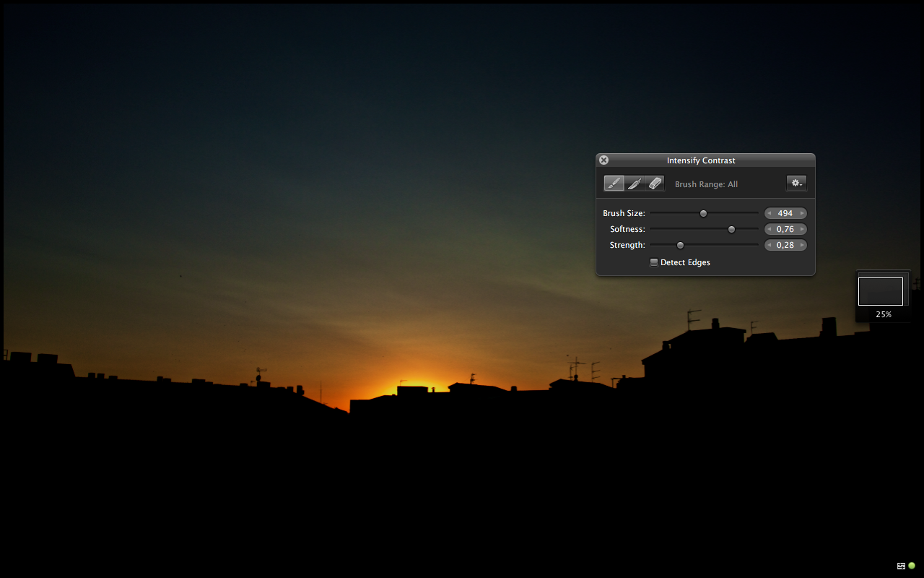Decrease Softness with left arrow
Image resolution: width=924 pixels, height=578 pixels.
point(770,229)
